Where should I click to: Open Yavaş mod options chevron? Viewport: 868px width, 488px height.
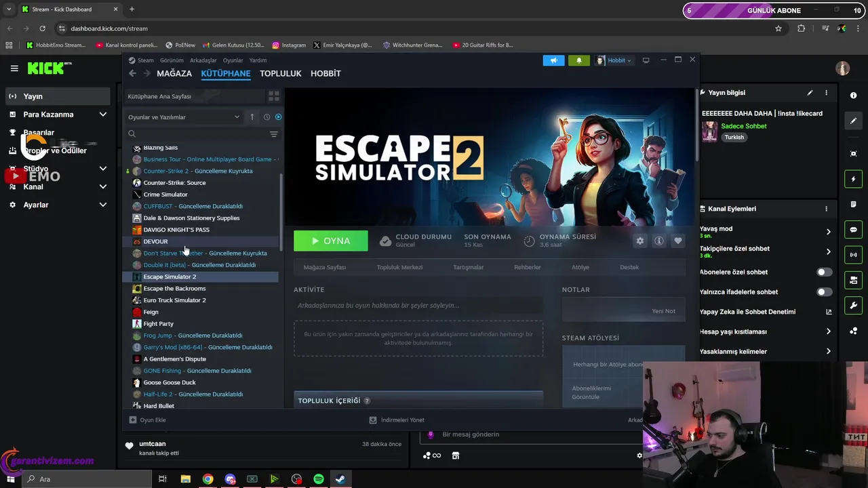point(828,232)
